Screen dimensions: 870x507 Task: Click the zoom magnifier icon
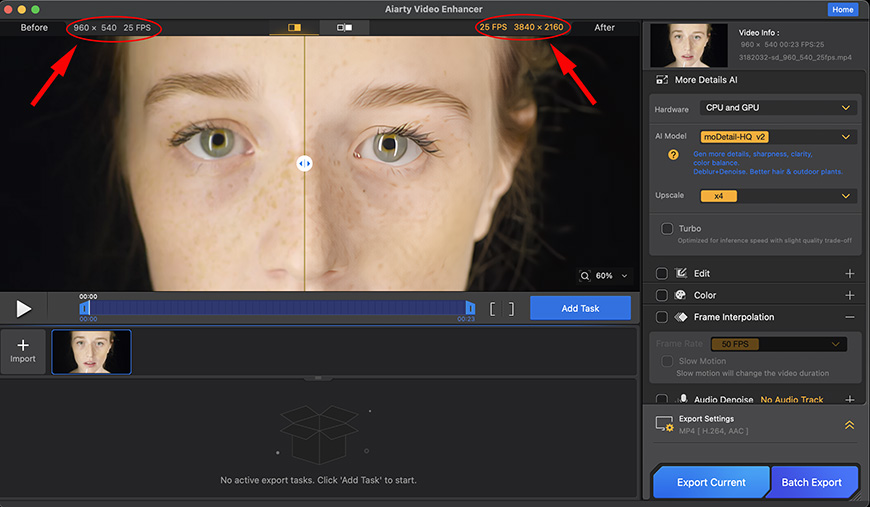pos(585,276)
